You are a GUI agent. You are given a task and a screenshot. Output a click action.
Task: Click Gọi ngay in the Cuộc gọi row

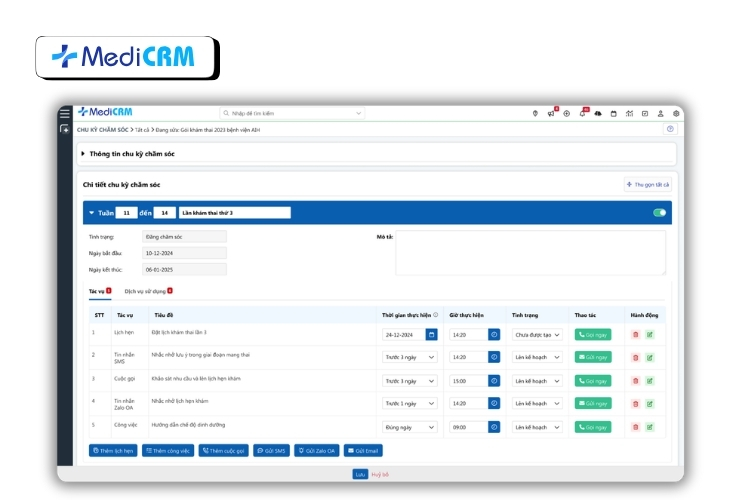click(x=593, y=381)
